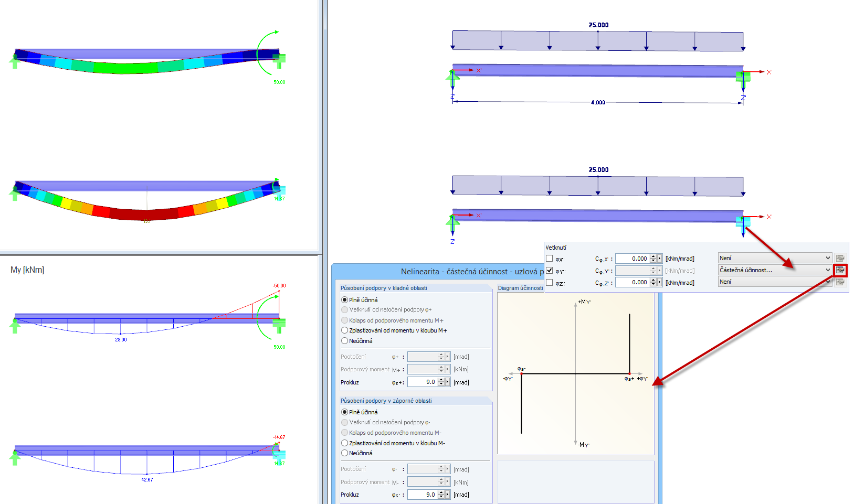Image resolution: width=854 pixels, height=504 pixels.
Task: Click the spinner arrows of Prokluz φs+
Action: pyautogui.click(x=441, y=382)
